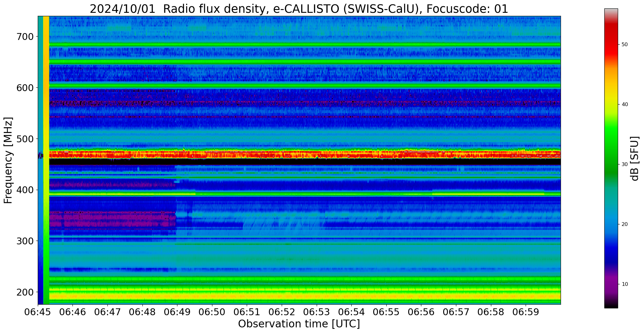644x333 pixels.
Task: Click the 06:58 time tick label
Action: 491,312
